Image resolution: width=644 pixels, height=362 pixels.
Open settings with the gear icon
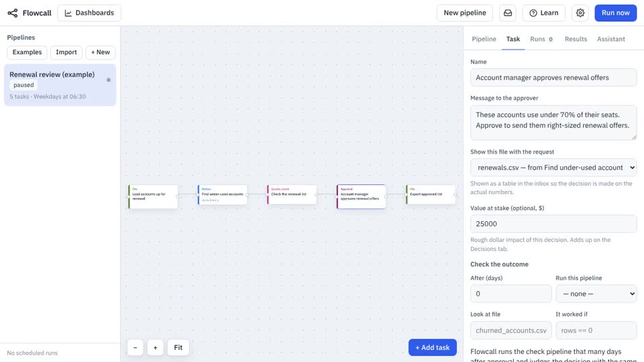[x=580, y=13]
